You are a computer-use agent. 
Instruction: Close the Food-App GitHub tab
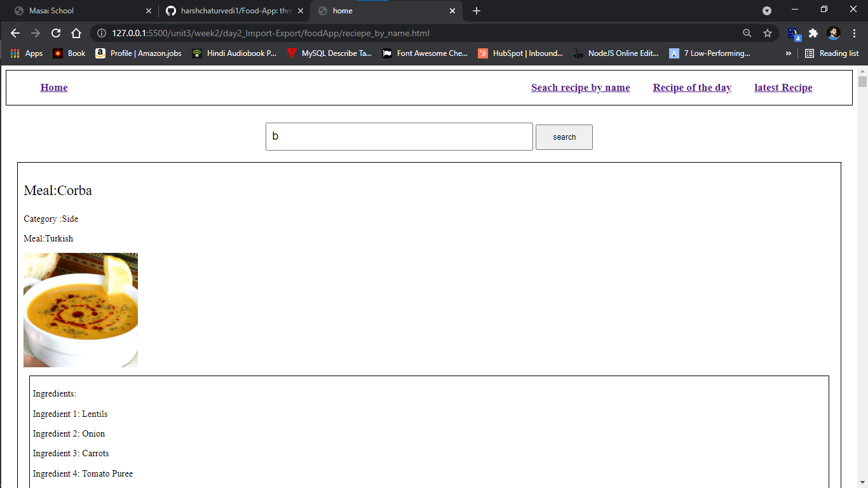pyautogui.click(x=301, y=11)
